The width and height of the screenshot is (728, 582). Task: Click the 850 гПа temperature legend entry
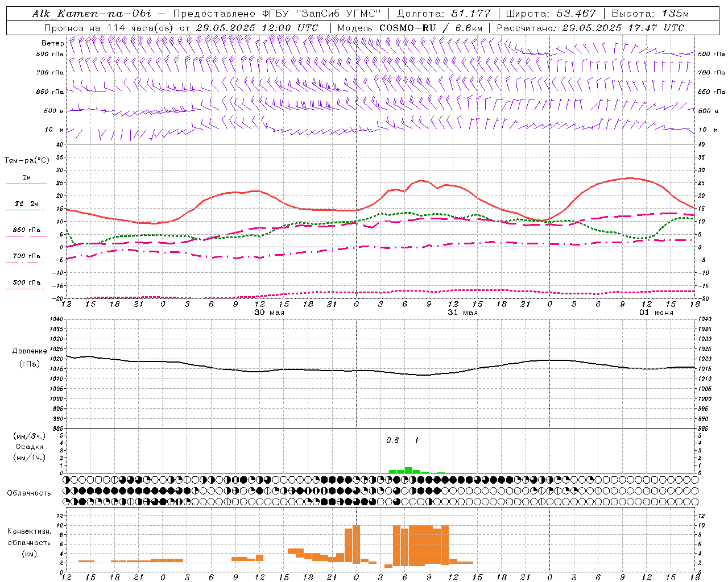tap(26, 230)
